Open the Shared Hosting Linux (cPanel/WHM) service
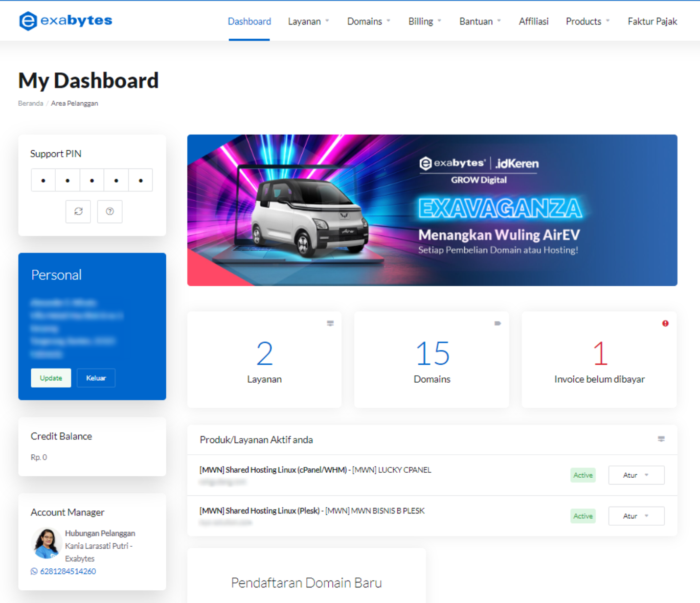This screenshot has width=700, height=603. tap(316, 470)
